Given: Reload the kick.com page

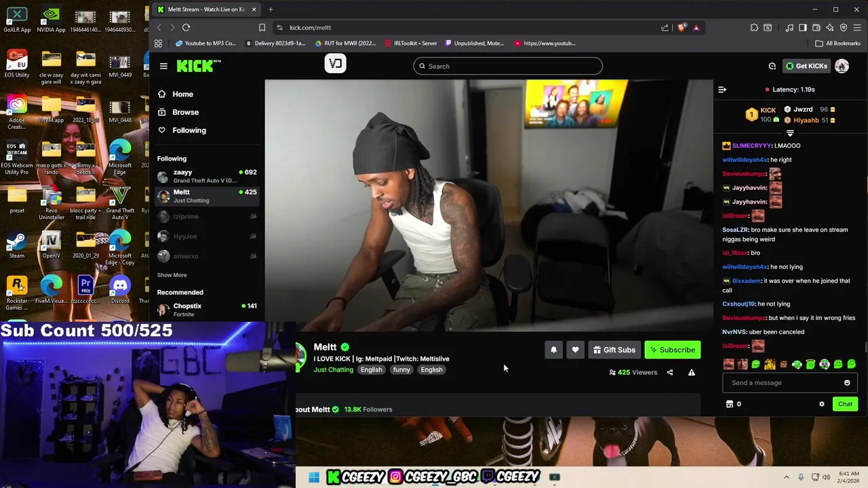Looking at the screenshot, I should 186,28.
